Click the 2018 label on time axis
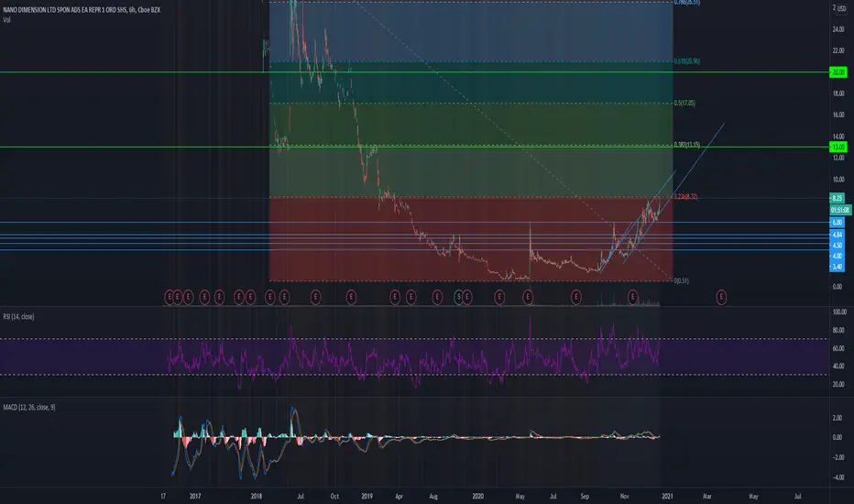This screenshot has height=504, width=854. [257, 497]
